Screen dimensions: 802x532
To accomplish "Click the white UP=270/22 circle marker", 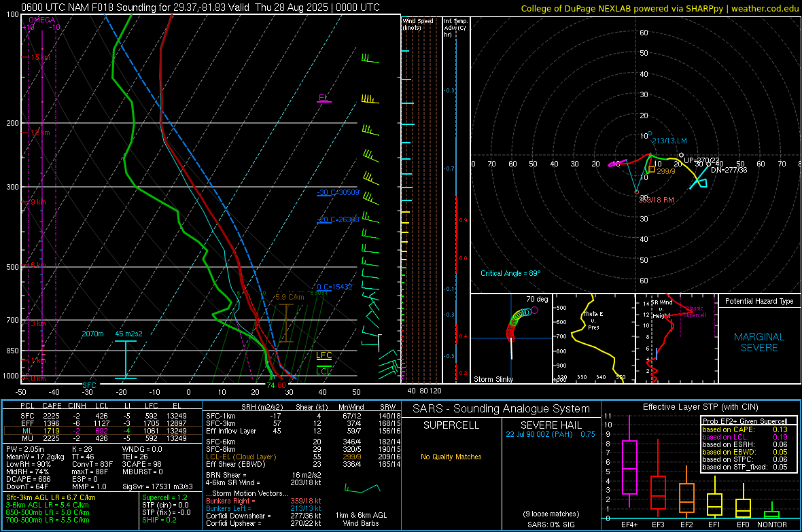I will click(x=681, y=155).
